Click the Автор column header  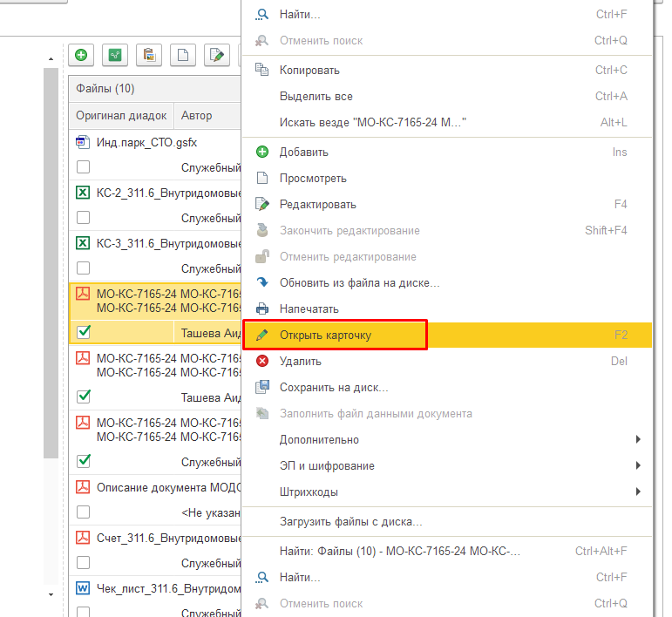(x=197, y=115)
